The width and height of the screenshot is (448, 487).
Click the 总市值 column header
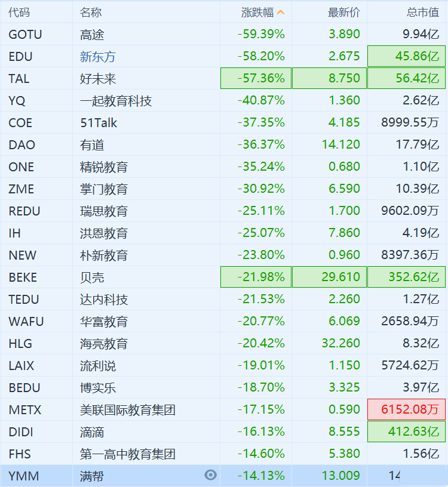423,12
